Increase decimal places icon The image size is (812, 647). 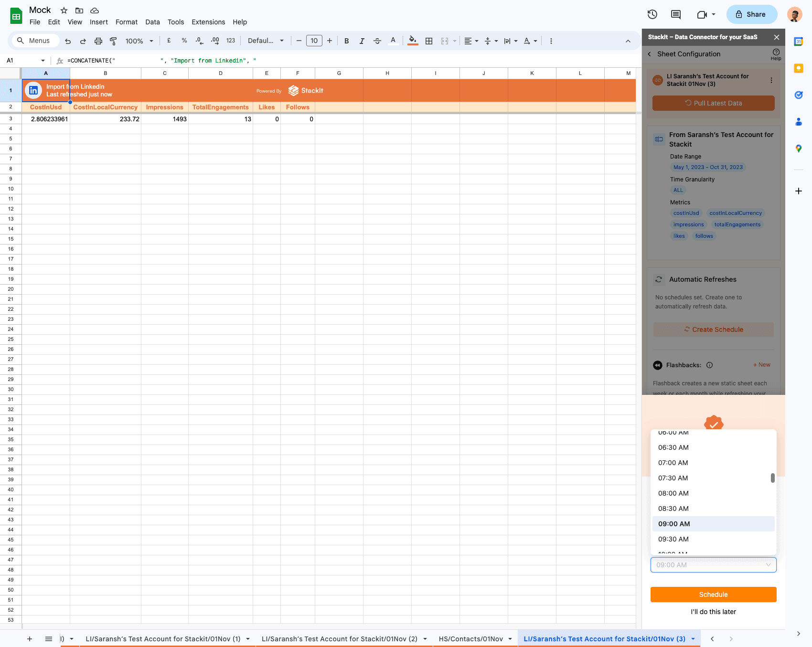point(215,41)
